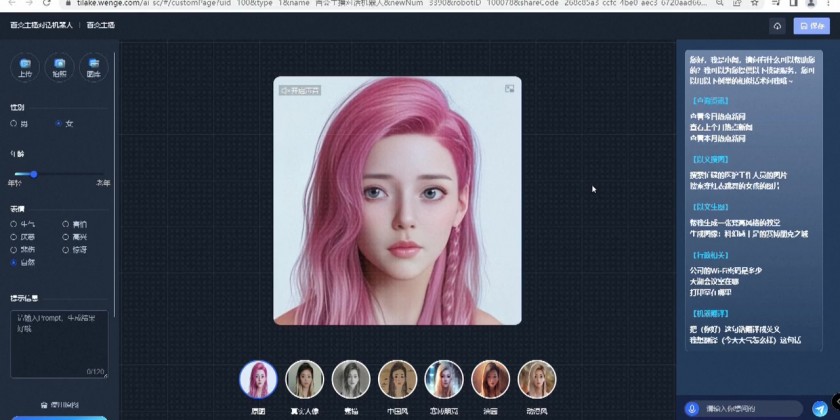The image size is (840, 420).
Task: Pick the grayscale sketch style thumbnail
Action: pos(351,379)
